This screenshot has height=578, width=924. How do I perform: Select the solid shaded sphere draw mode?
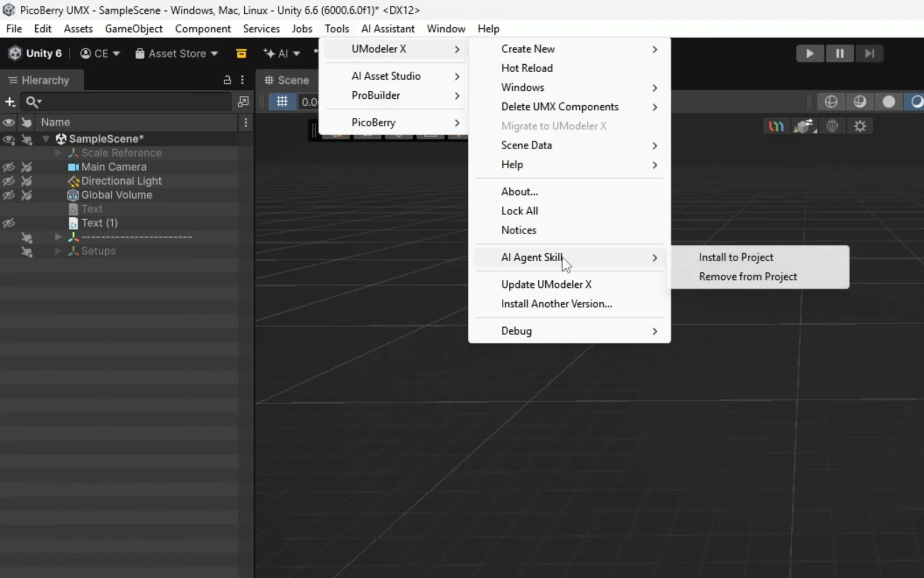click(x=889, y=102)
